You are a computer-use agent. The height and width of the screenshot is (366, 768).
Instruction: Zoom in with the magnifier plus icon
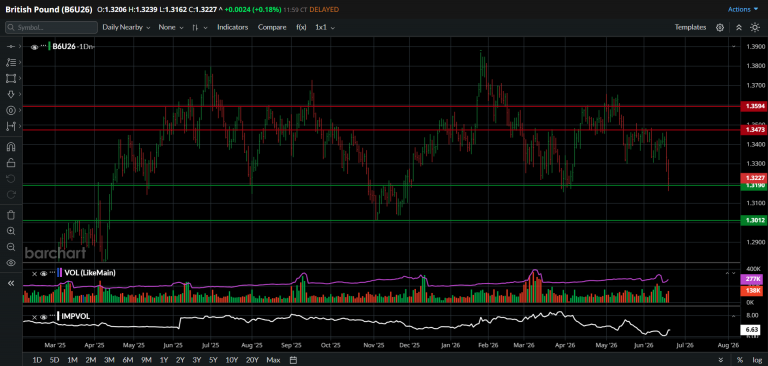(11, 231)
